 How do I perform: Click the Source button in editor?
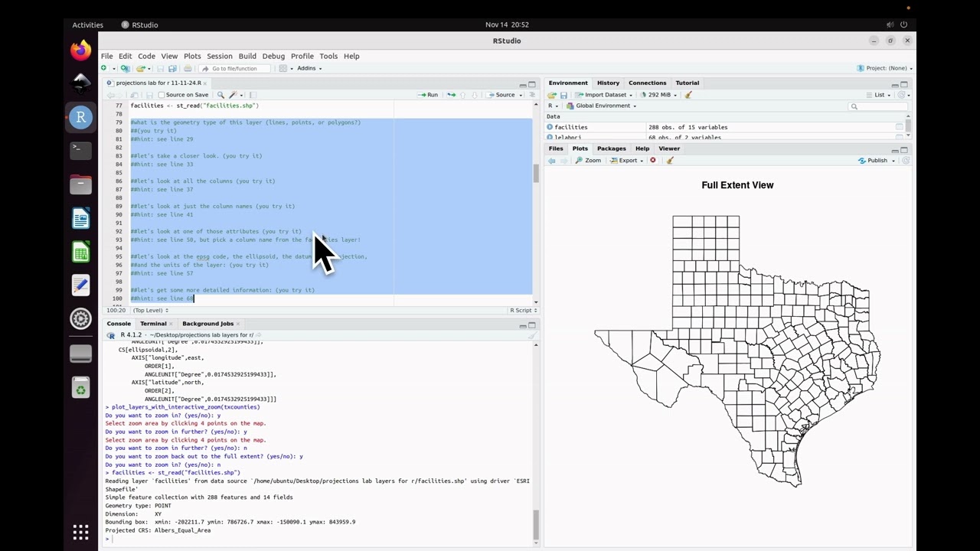pyautogui.click(x=501, y=95)
